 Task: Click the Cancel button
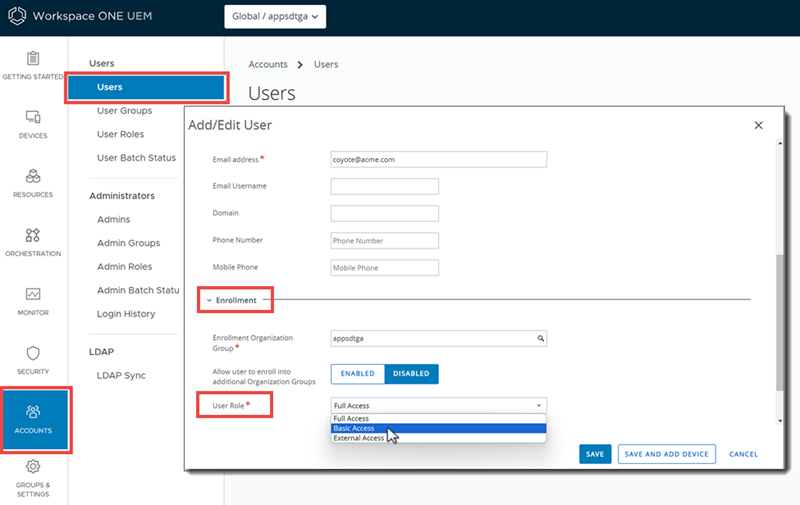point(743,454)
